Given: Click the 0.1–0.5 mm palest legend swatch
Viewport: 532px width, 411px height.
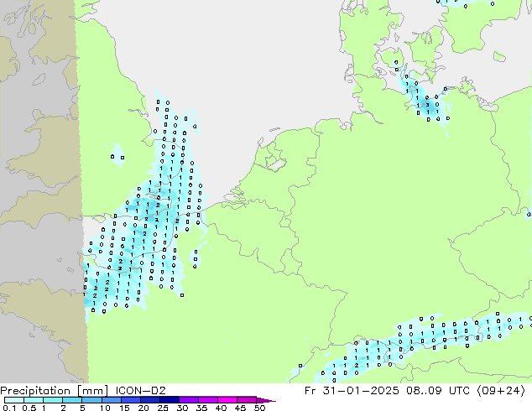Looking at the screenshot, I should click(14, 400).
